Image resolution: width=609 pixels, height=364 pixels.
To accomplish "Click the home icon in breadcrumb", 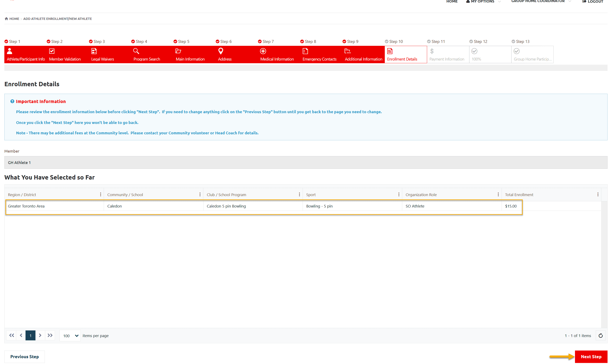I will [x=6, y=19].
